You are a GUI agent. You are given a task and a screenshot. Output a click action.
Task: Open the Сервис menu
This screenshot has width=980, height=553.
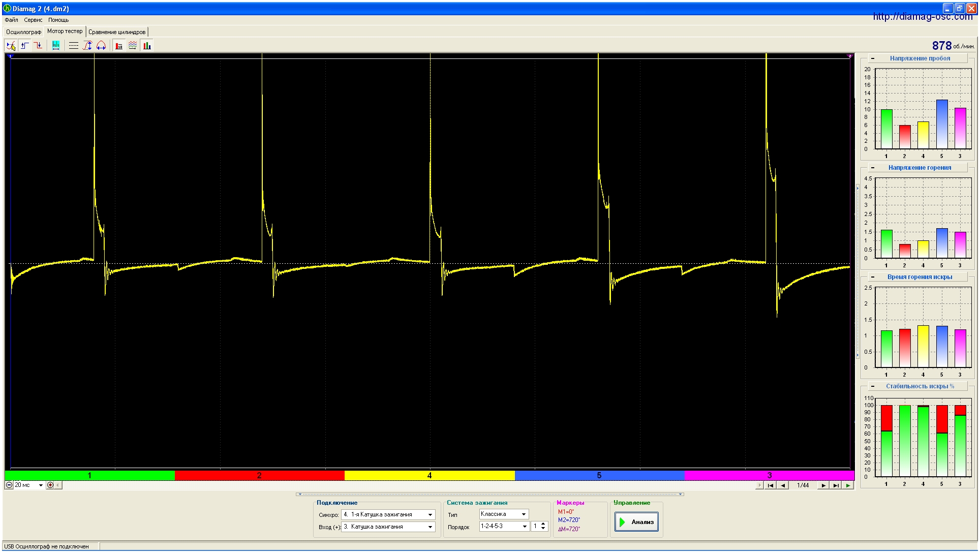tap(33, 20)
